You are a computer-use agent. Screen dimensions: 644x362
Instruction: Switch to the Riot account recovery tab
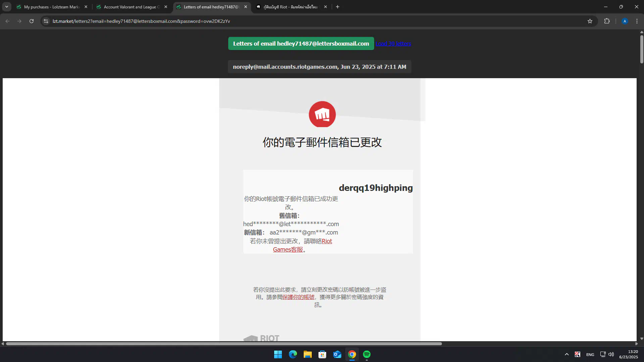tap(291, 7)
